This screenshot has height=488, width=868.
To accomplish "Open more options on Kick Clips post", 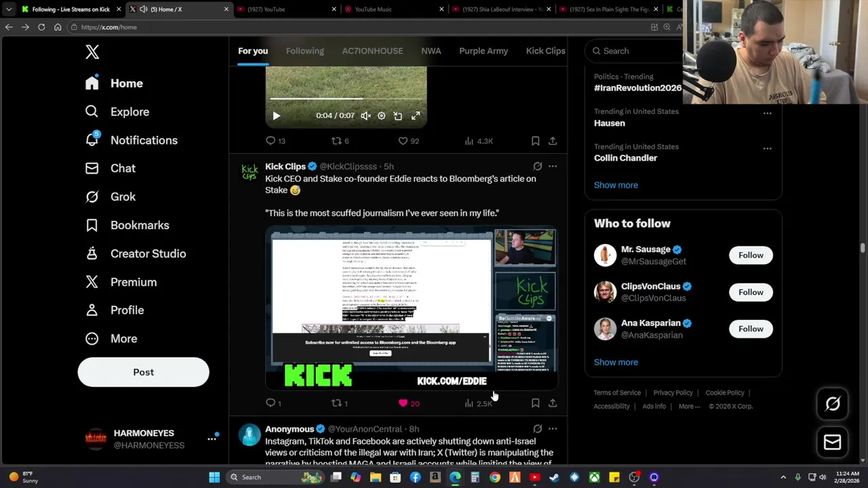I will [x=553, y=166].
